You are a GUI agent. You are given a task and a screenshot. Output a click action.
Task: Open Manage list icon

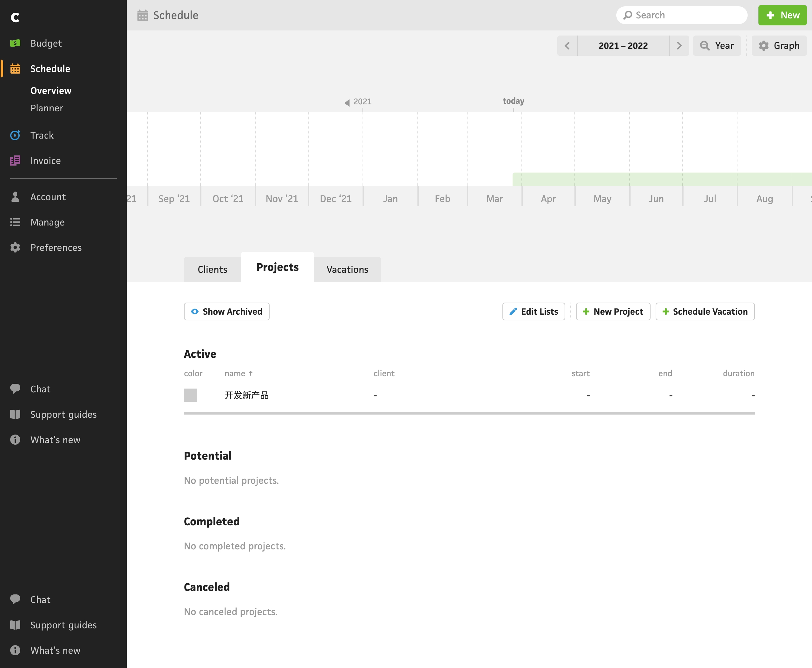coord(15,222)
